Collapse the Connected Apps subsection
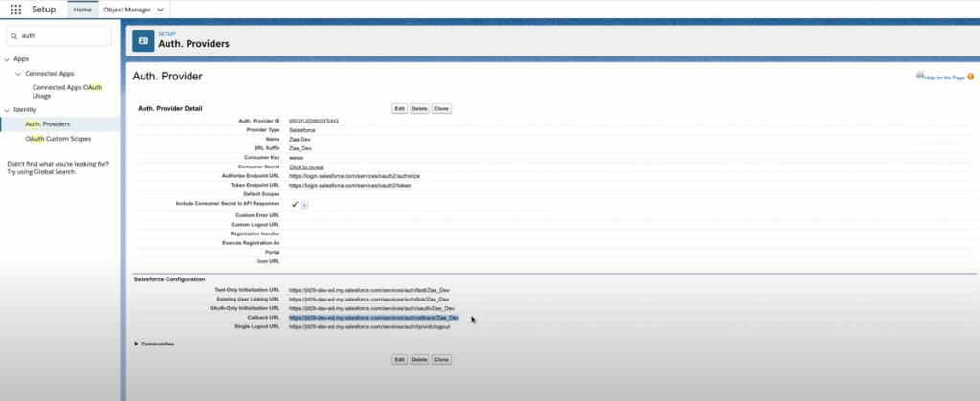980x401 pixels. click(17, 74)
